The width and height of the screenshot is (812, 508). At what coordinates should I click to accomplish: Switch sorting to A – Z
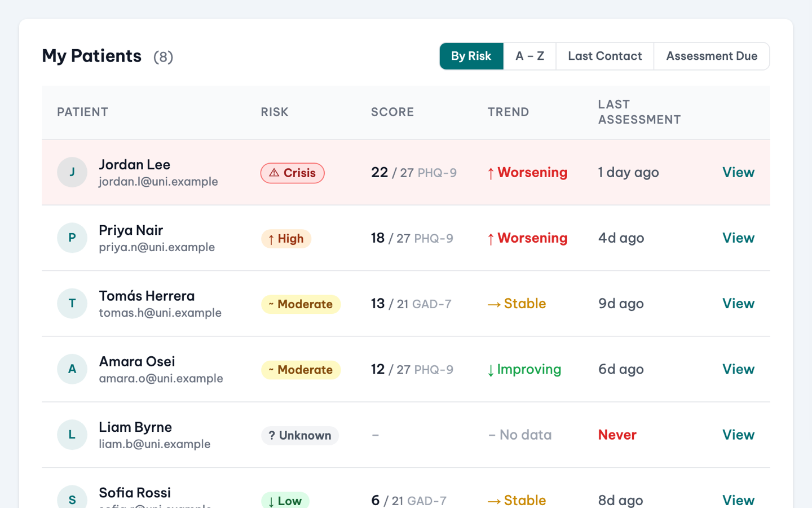coord(529,56)
